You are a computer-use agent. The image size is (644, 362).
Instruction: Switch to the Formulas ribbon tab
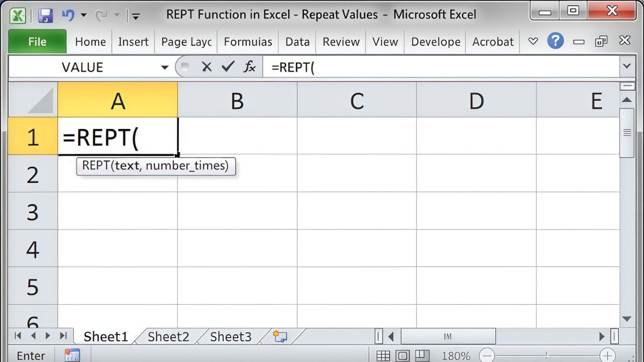pyautogui.click(x=247, y=41)
